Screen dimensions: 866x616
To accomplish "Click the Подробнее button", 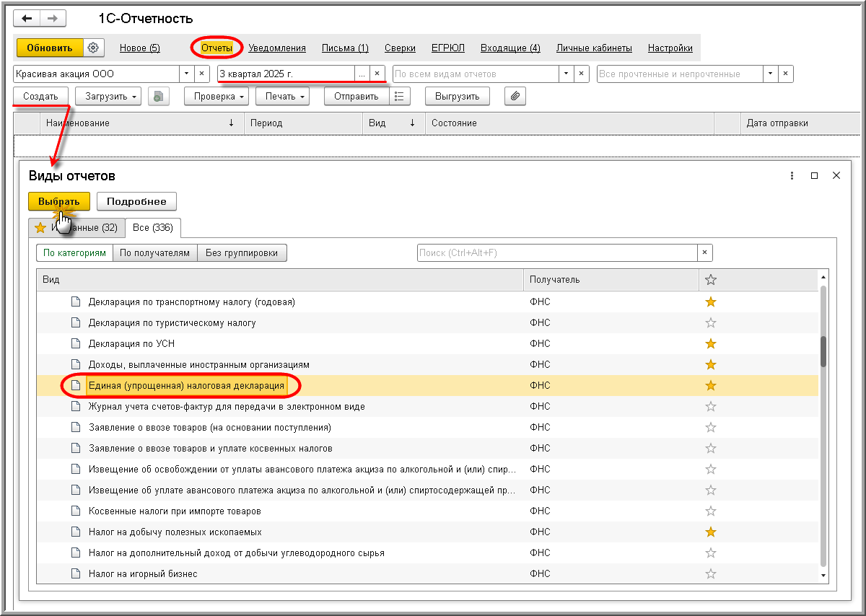I will (x=136, y=201).
